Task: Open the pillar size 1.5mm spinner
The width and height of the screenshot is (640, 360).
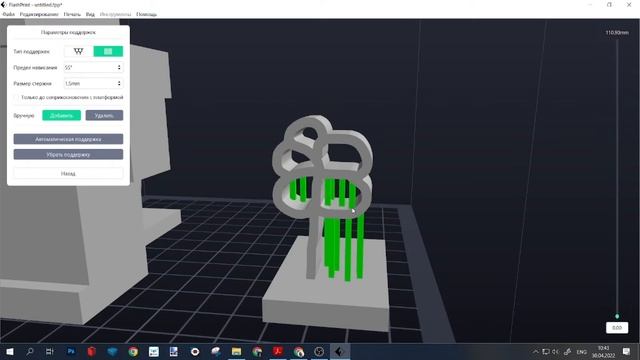Action: click(x=93, y=83)
